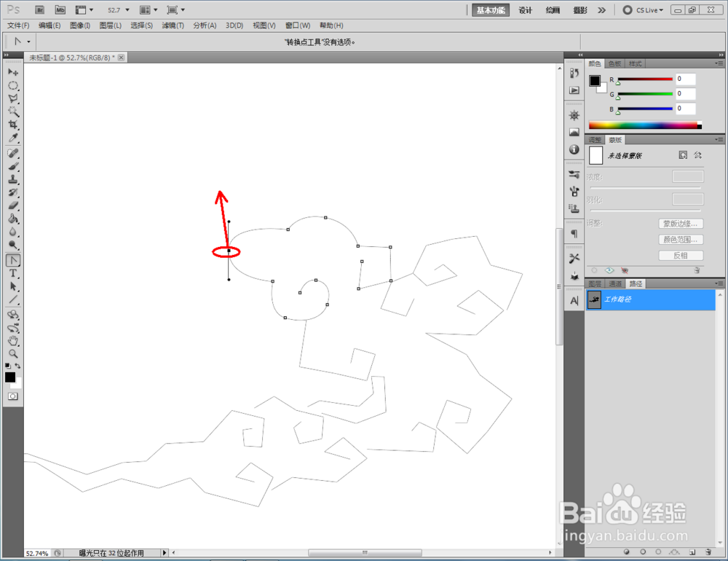Select the Magic Wand tool
This screenshot has width=728, height=561.
[13, 111]
